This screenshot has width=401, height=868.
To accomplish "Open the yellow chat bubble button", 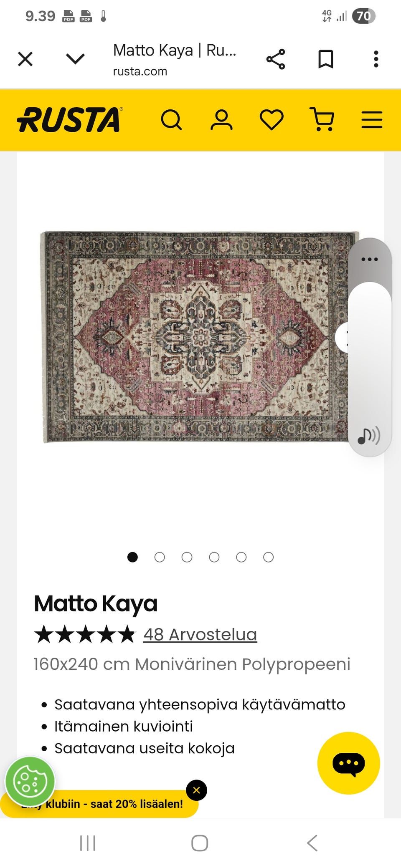I will (x=349, y=763).
